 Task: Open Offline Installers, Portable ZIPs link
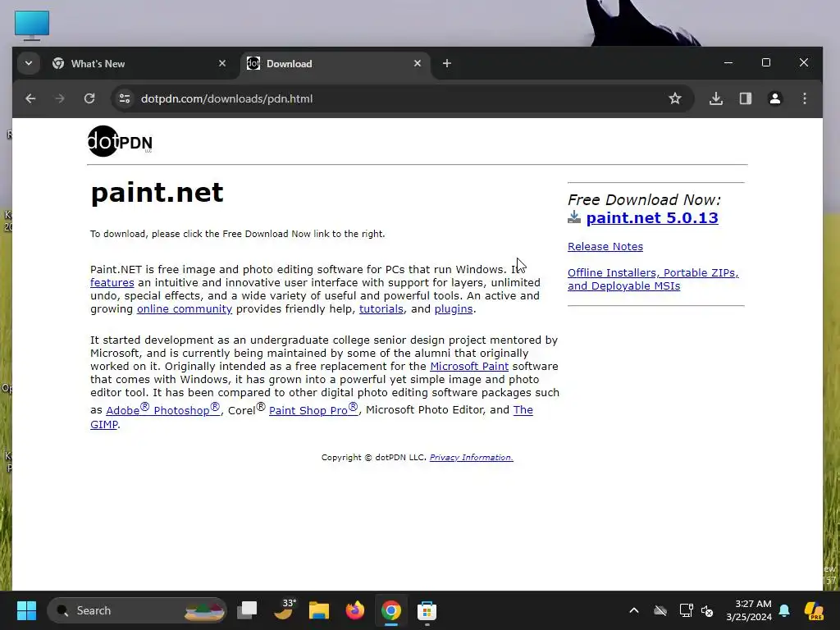[x=653, y=279]
